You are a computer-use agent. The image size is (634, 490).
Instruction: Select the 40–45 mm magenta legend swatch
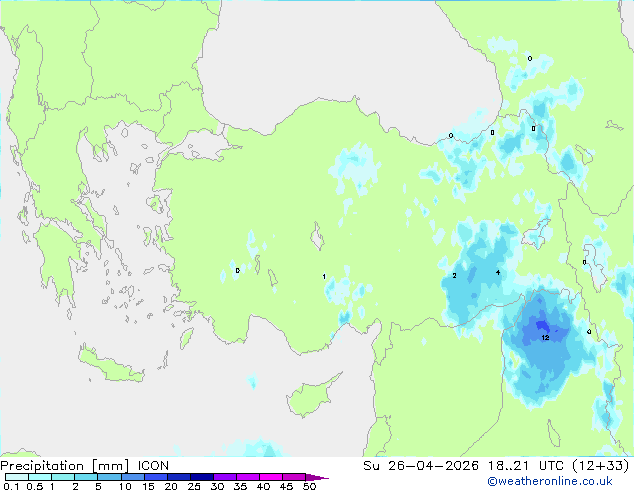click(x=271, y=477)
